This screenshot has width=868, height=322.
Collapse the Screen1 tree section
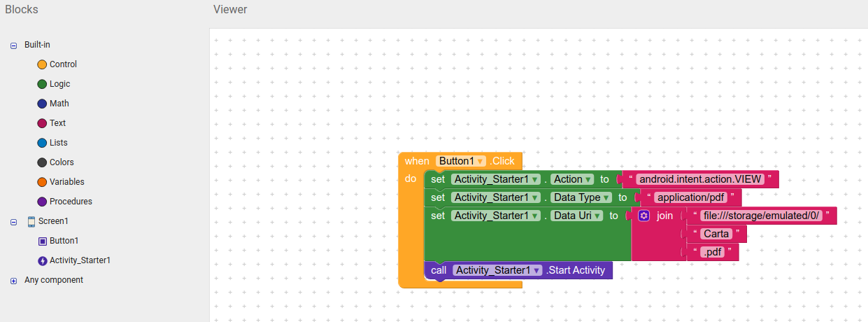click(13, 221)
